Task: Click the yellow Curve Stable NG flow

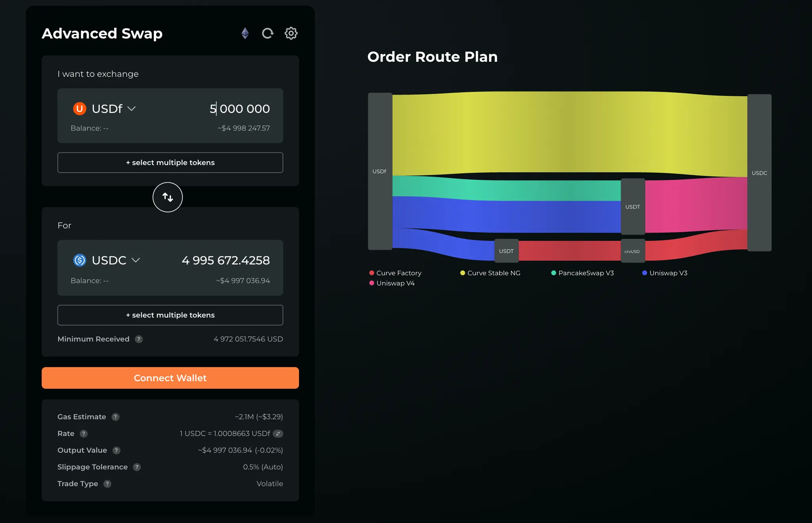Action: tap(570, 133)
